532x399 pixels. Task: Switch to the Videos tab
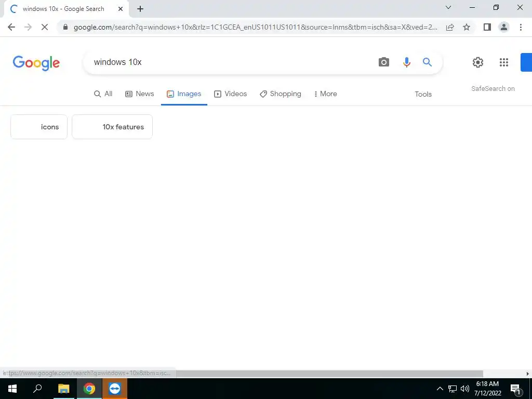(x=230, y=94)
